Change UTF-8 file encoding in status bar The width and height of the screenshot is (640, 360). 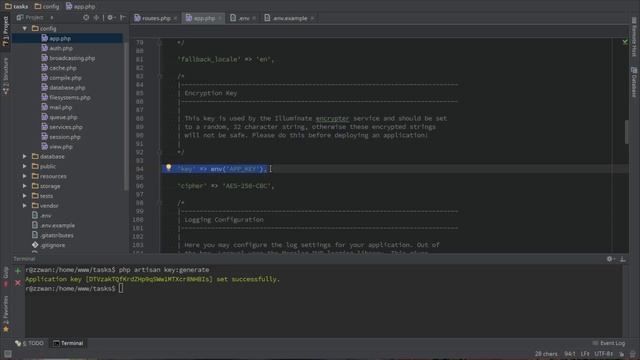603,354
